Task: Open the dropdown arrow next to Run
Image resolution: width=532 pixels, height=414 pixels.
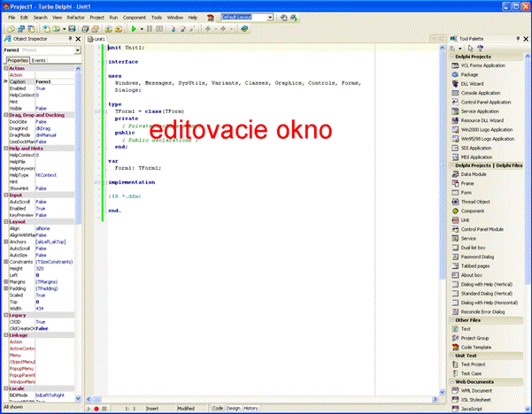Action: (142, 29)
